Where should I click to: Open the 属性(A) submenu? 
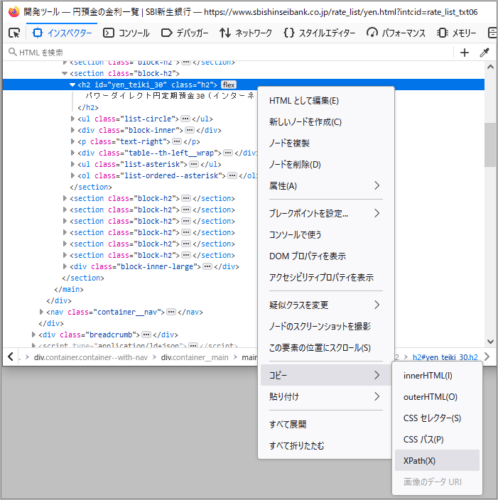pos(326,186)
